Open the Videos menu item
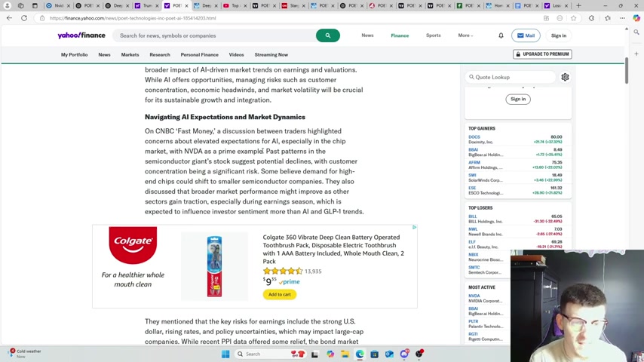Viewport: 644px width, 362px height. [236, 54]
